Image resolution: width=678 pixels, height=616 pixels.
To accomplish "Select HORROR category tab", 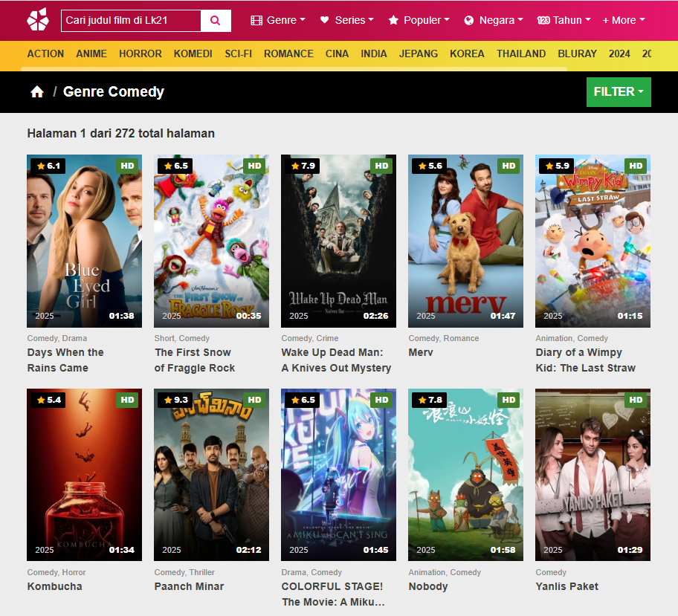I will [x=140, y=54].
